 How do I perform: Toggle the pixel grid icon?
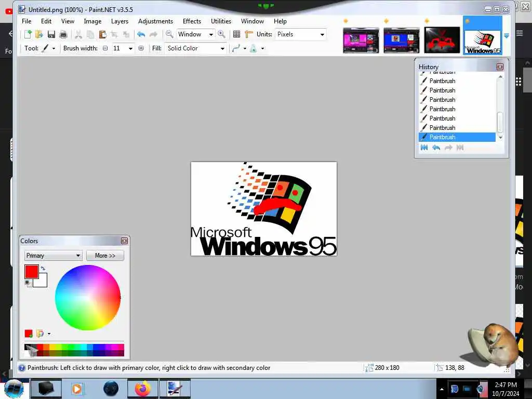tap(236, 34)
